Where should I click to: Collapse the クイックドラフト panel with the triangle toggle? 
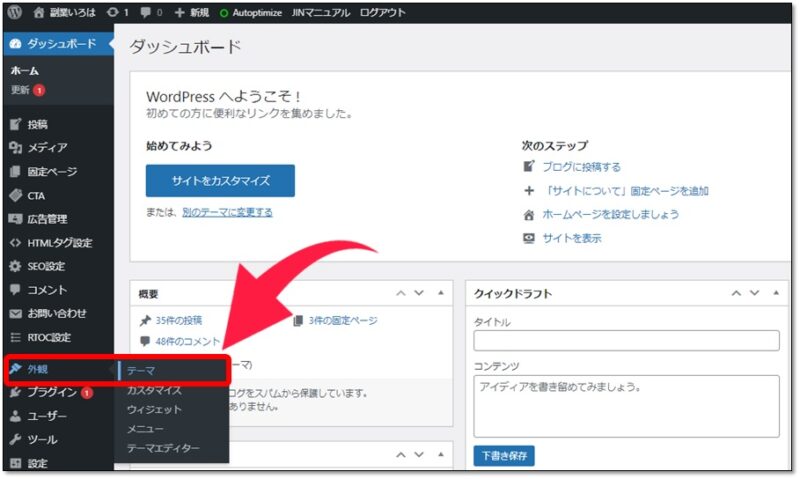[776, 293]
